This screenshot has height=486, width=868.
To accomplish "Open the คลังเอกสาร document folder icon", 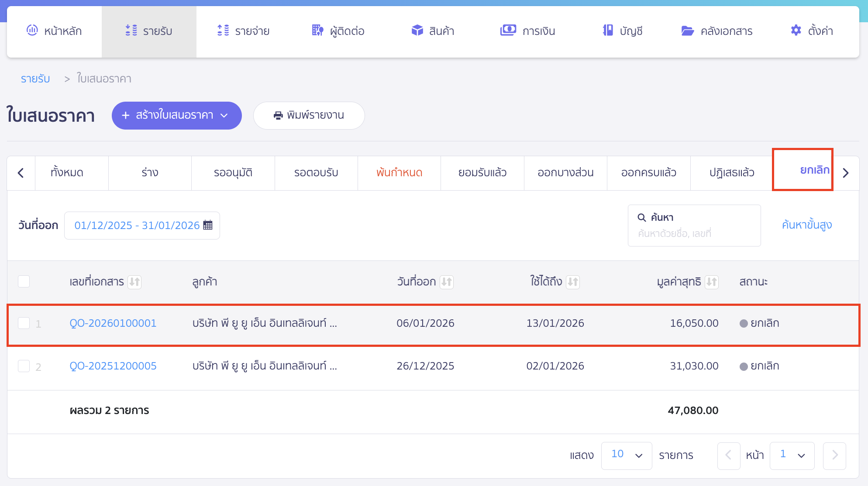I will coord(688,31).
